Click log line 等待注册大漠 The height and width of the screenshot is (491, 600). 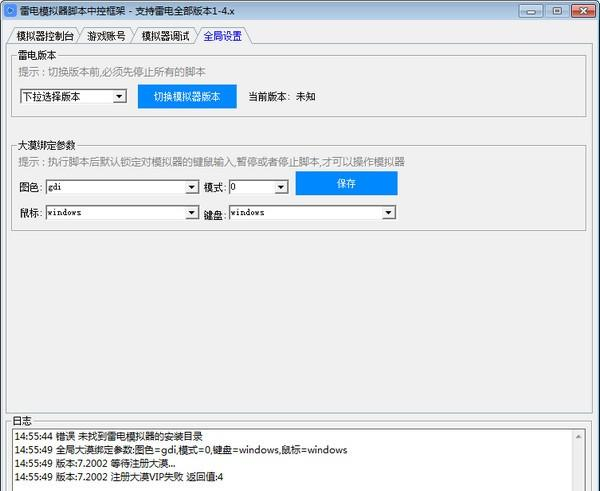point(95,463)
